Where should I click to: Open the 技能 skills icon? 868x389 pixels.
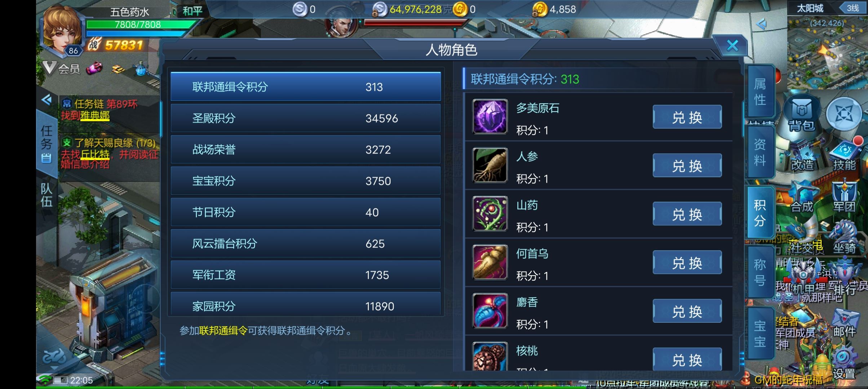[844, 156]
